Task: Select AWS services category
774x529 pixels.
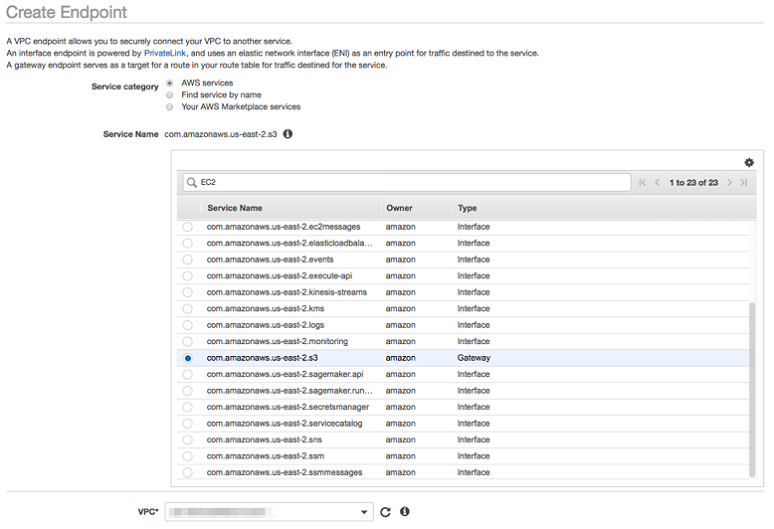Action: 170,83
